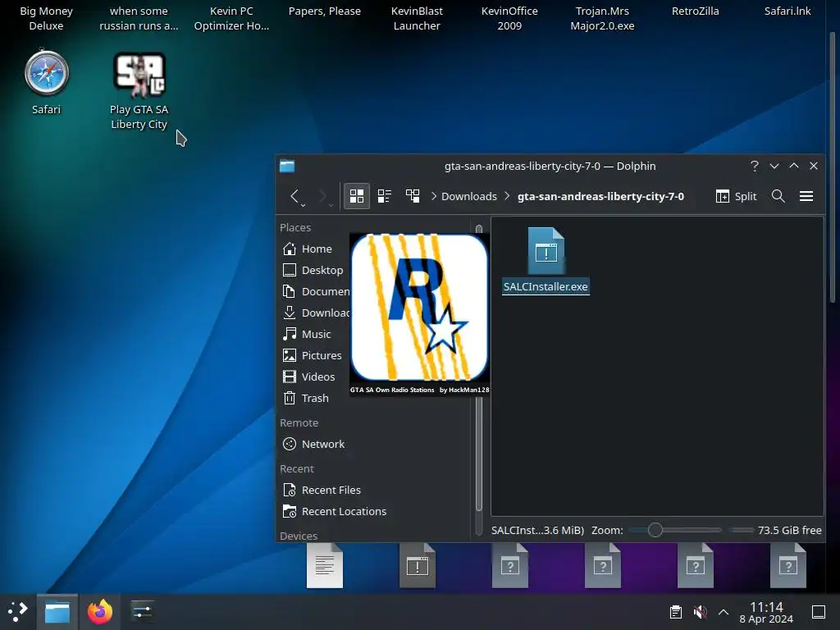
Task: Open the Safari desktop shortcut
Action: click(x=47, y=73)
